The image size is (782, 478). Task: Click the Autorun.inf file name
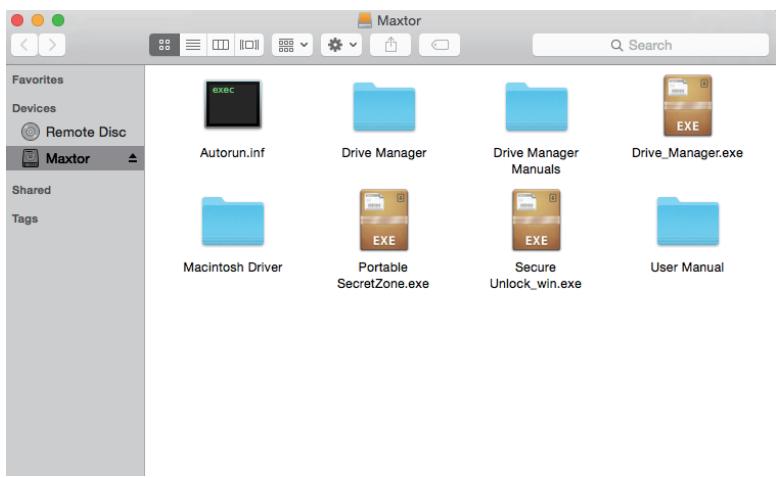pyautogui.click(x=232, y=153)
